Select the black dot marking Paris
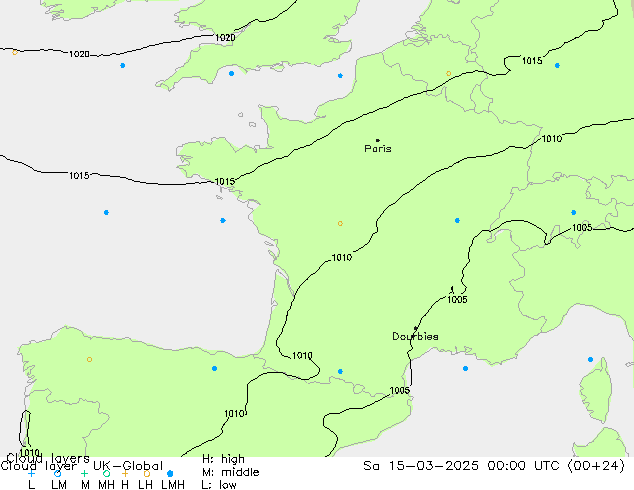Screen dimensions: 634x490 point(378,140)
